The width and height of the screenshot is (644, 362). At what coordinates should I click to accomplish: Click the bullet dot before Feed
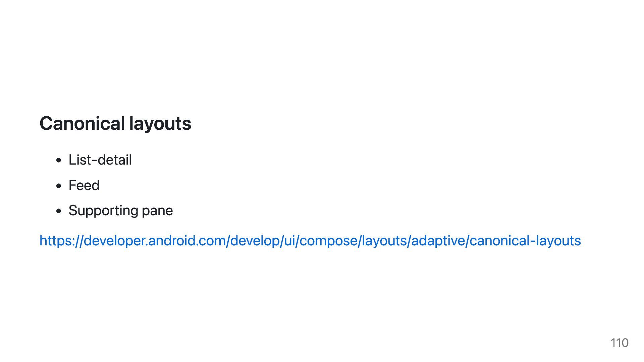(x=59, y=186)
